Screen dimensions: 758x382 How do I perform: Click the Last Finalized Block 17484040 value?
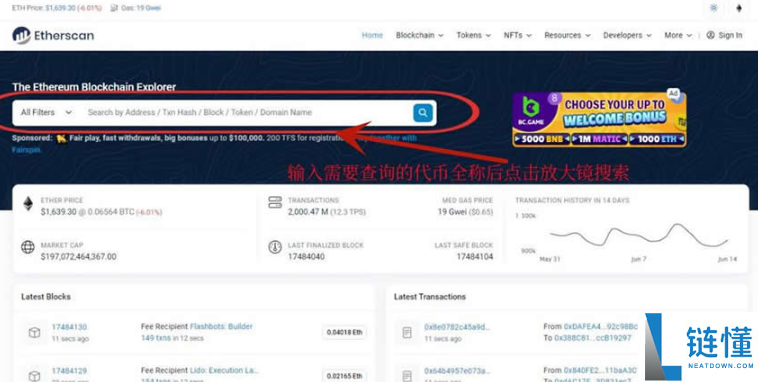point(306,257)
